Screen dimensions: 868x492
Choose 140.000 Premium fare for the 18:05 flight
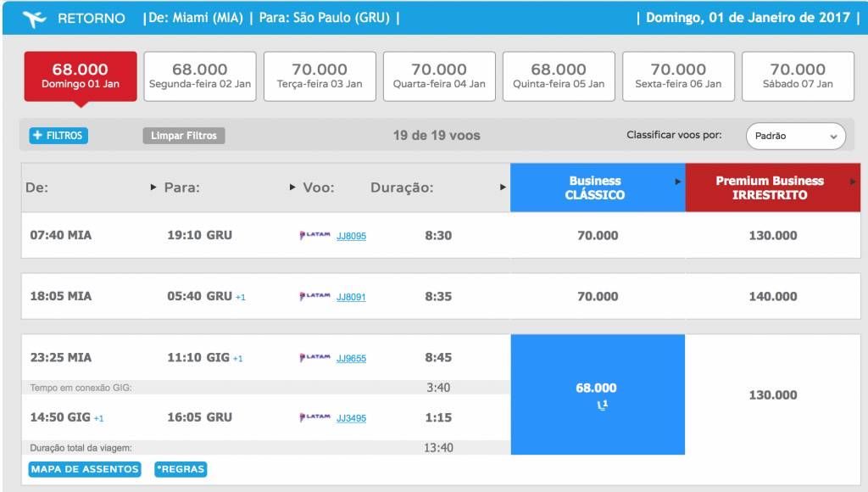click(x=773, y=296)
